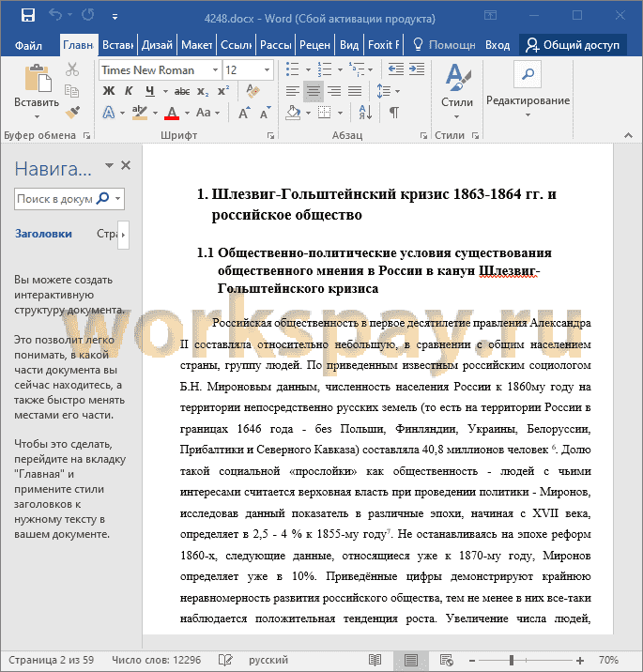Screen dimensions: 643x672
Task: Click the Undo arrow icon
Action: coord(55,15)
